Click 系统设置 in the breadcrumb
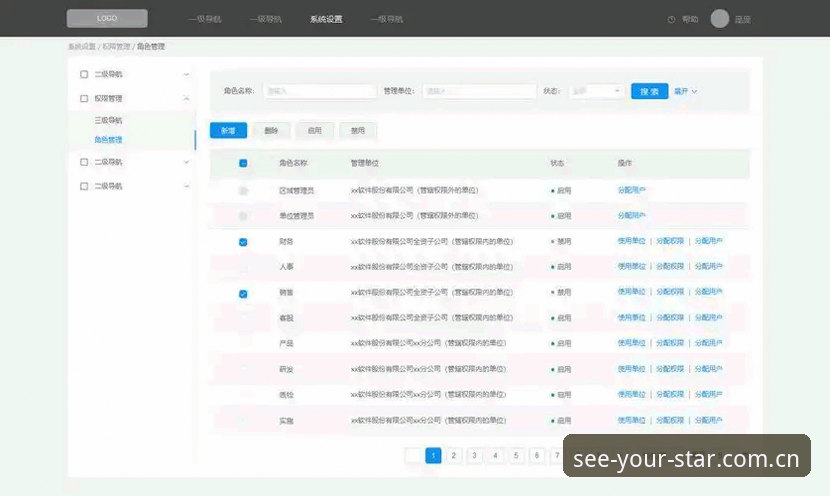Viewport: 830px width, 496px height. (x=82, y=47)
